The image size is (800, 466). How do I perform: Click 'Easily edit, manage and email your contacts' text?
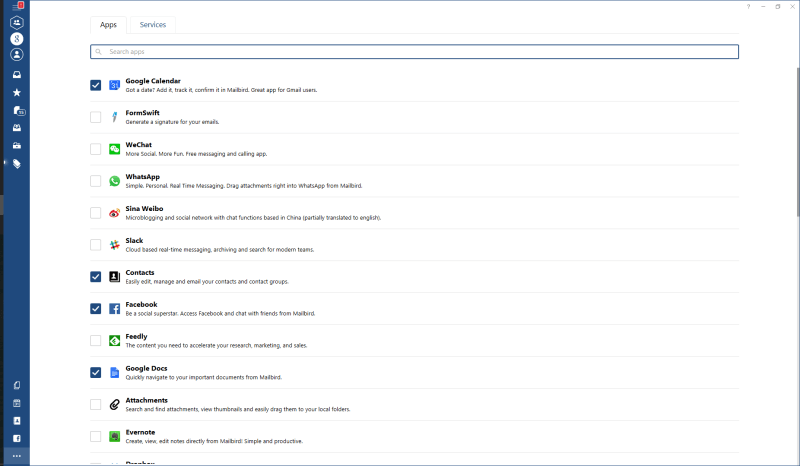coord(207,282)
